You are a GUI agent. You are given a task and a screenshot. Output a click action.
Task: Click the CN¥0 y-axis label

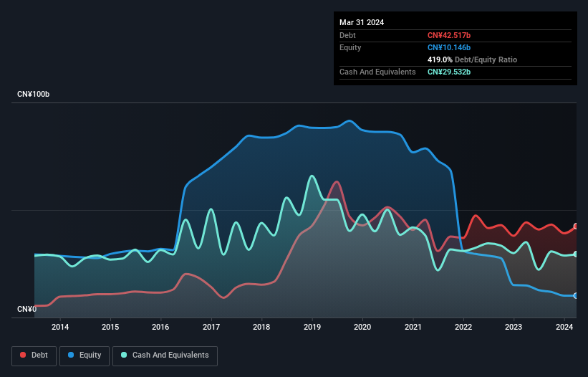tap(27, 309)
